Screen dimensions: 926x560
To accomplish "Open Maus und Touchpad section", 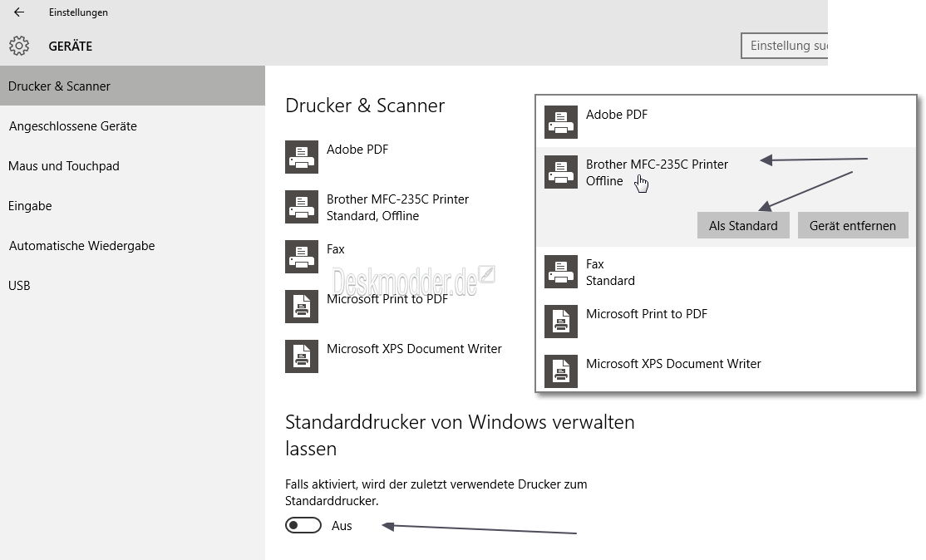I will coord(132,166).
